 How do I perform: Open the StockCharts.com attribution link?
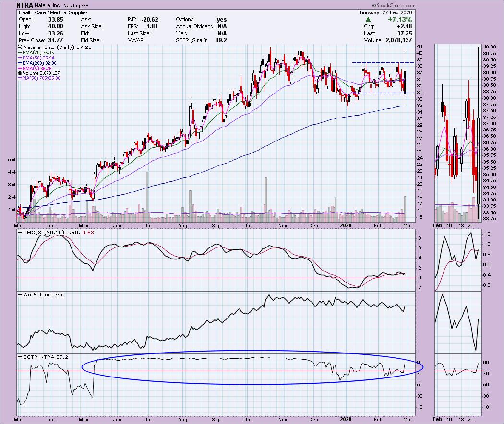click(x=394, y=5)
